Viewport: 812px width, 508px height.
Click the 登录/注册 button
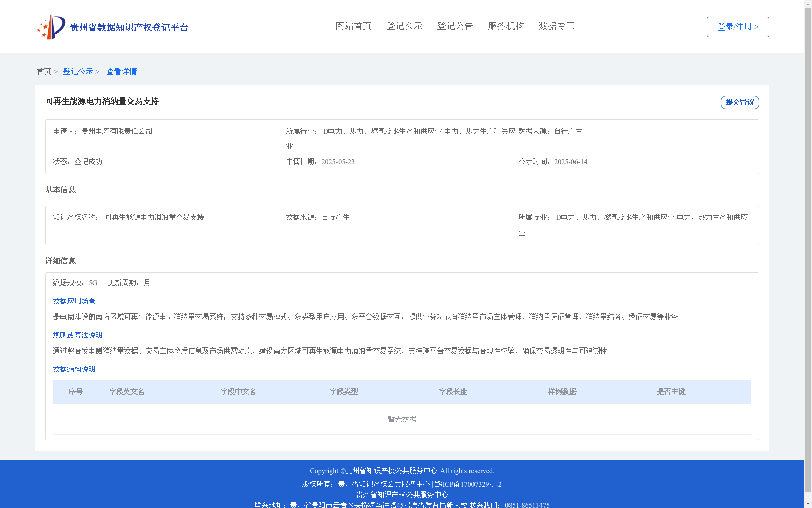point(738,27)
